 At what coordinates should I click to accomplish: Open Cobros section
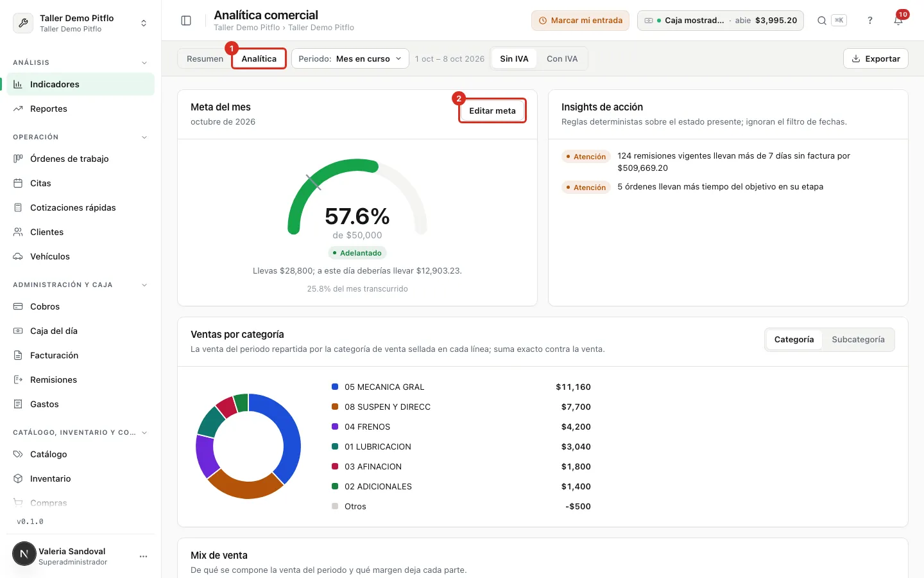point(81,306)
